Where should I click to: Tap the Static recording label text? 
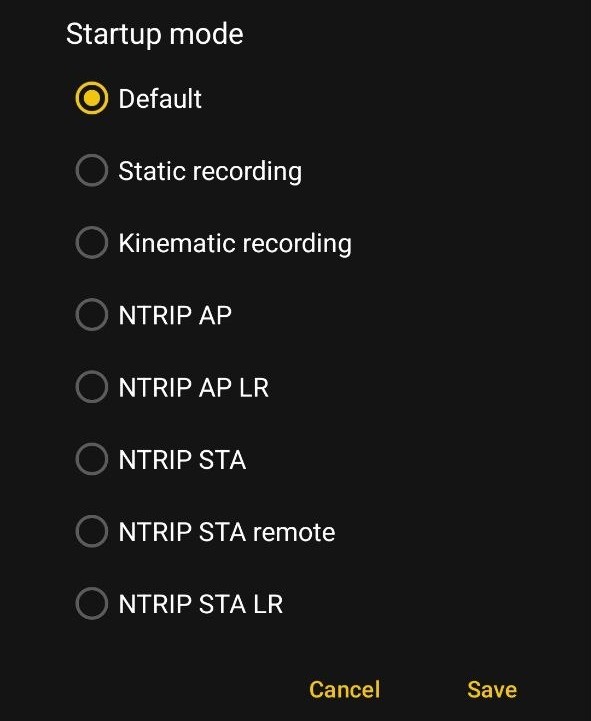(210, 171)
